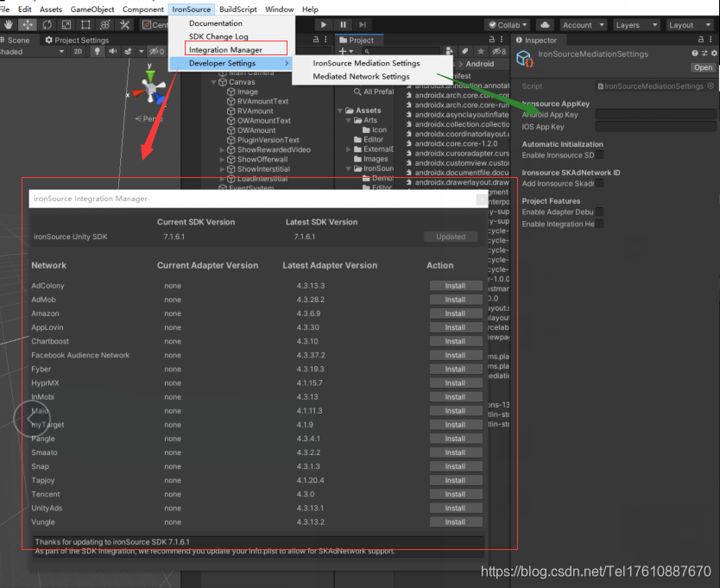
Task: Toggle scene lighting bulb icon
Action: click(97, 52)
